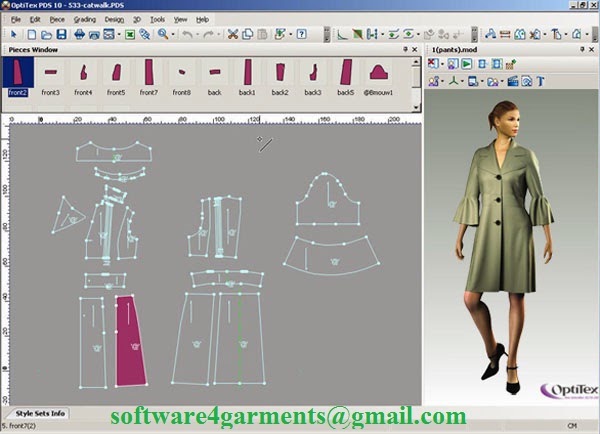Open the Piece menu
This screenshot has width=600, height=434.
tap(57, 20)
